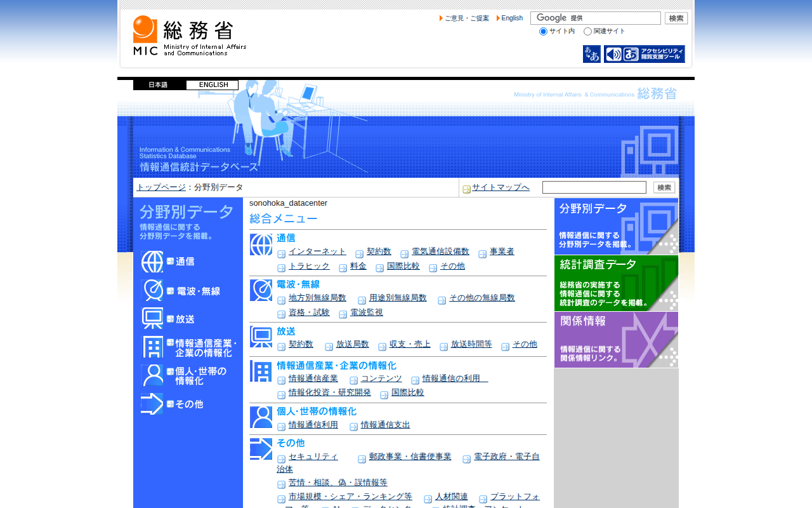Click the 電波・無線 icon in the sidebar
The height and width of the screenshot is (508, 812).
(152, 290)
